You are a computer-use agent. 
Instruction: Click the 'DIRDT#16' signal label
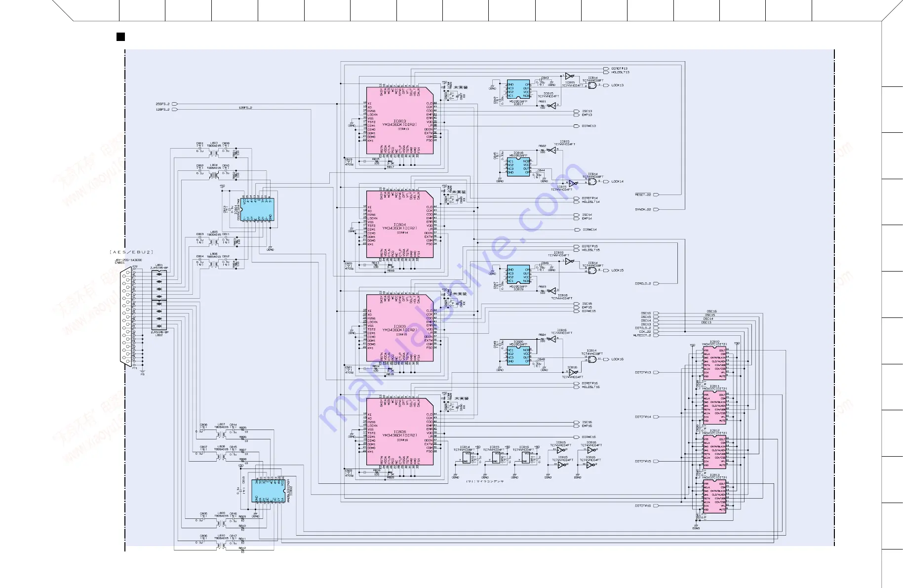pos(590,384)
